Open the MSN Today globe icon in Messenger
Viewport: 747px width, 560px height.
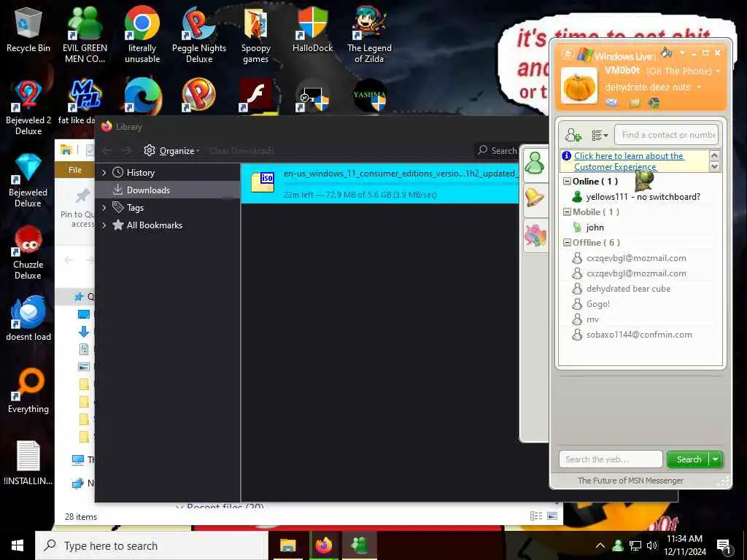[654, 103]
